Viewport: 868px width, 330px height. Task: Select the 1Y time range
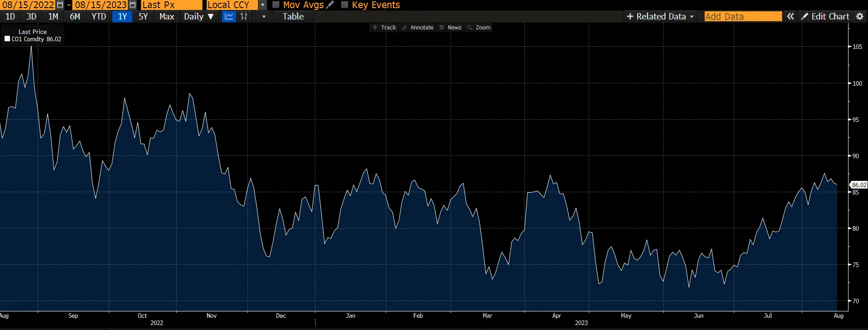(122, 16)
